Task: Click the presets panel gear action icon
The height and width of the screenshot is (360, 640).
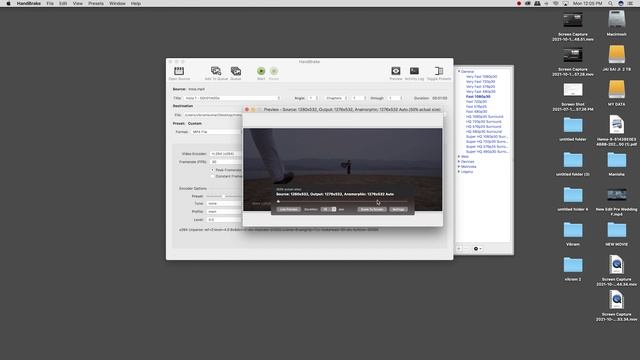Action: point(477,249)
